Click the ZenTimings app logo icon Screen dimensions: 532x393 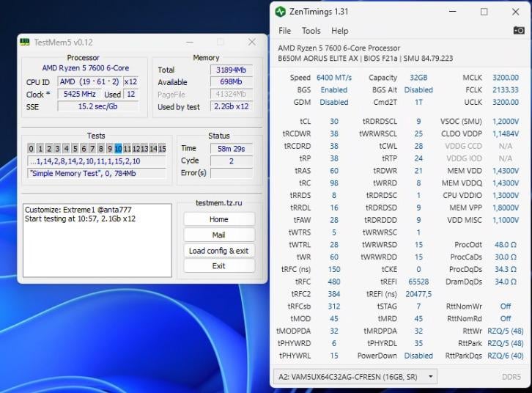[x=280, y=12]
